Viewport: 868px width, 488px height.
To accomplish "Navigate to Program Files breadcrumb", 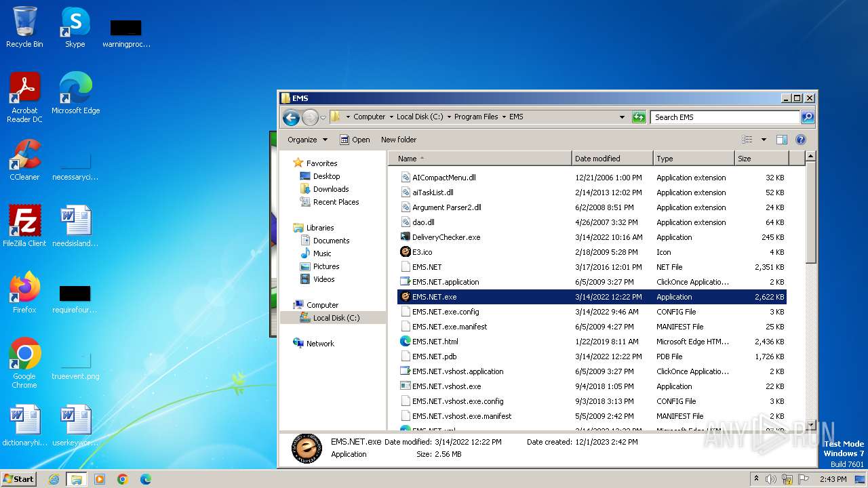I will coord(476,117).
